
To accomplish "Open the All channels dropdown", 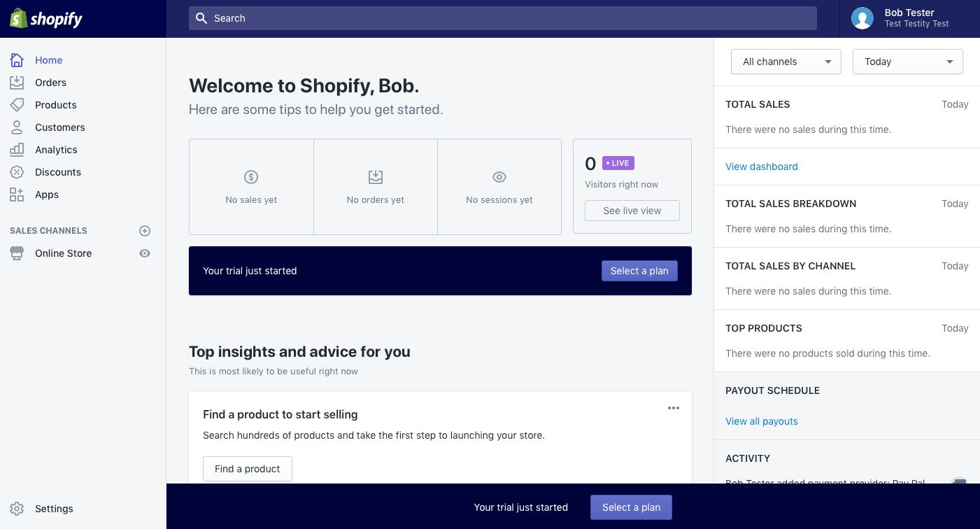I will click(x=786, y=62).
